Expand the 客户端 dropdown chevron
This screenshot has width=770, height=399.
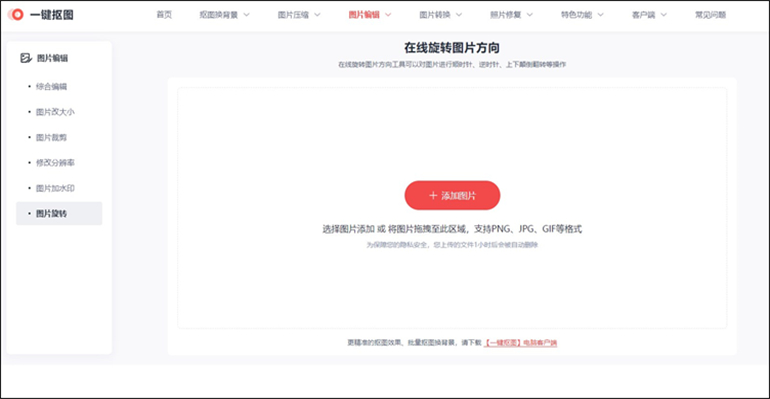coord(663,15)
